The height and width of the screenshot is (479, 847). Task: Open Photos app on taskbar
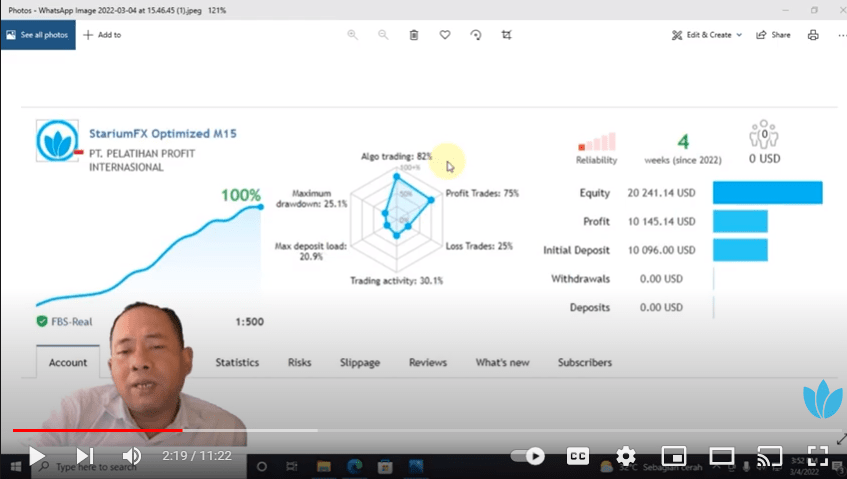(x=416, y=467)
